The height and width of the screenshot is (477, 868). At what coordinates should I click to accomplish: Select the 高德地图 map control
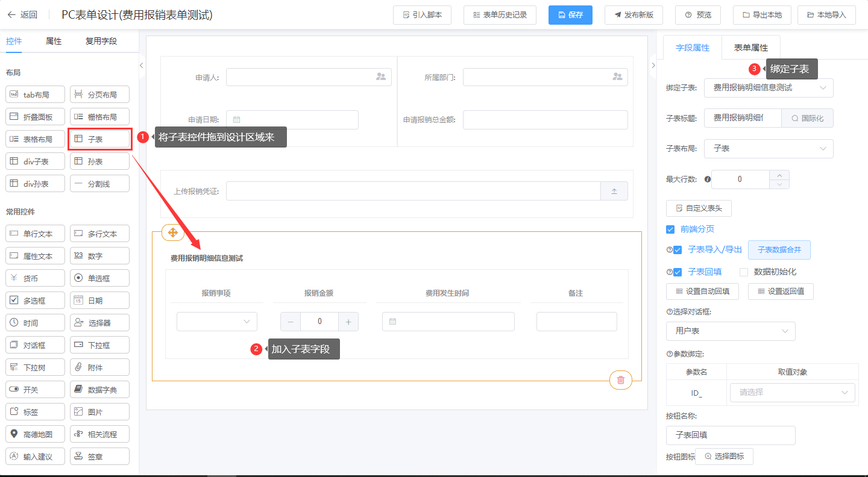36,434
